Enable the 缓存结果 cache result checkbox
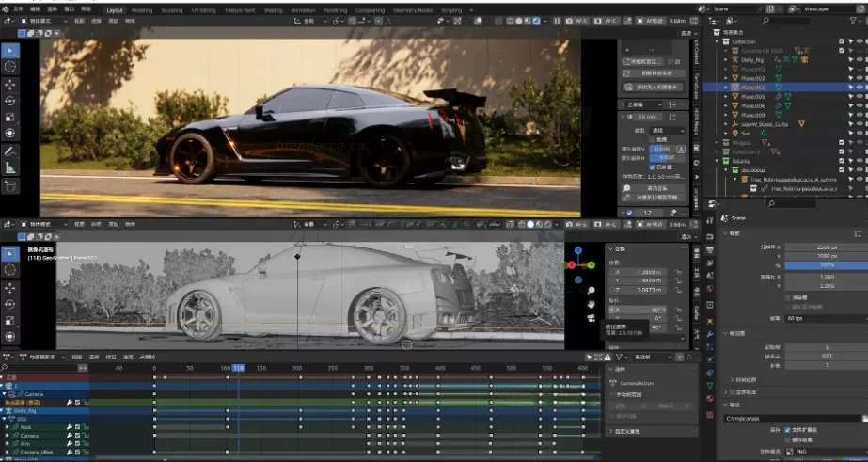868x462 pixels. point(788,439)
